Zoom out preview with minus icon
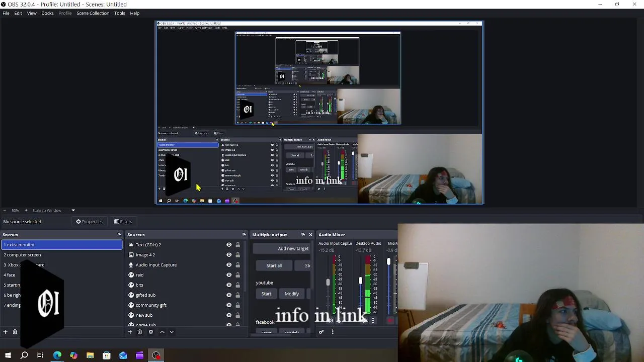Image resolution: width=644 pixels, height=362 pixels. [5, 210]
